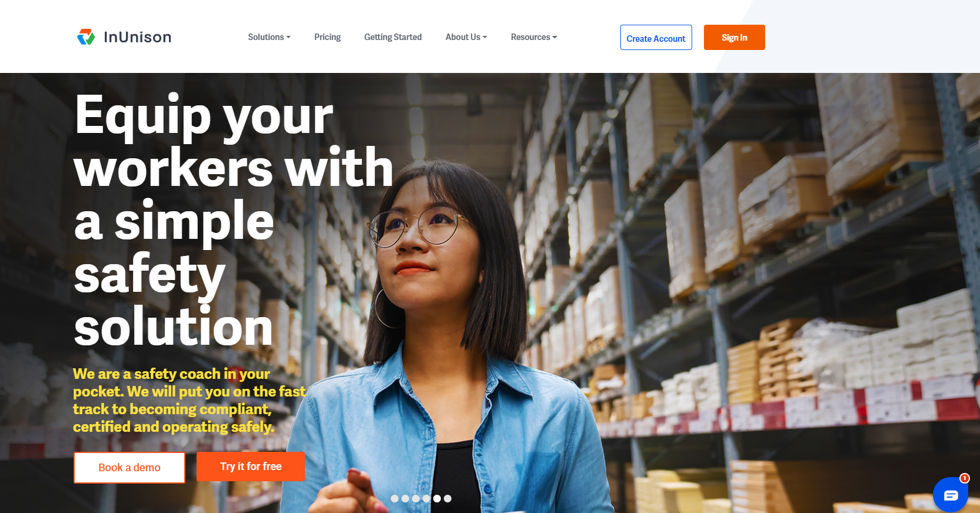Expand the About Us dropdown

tap(466, 37)
